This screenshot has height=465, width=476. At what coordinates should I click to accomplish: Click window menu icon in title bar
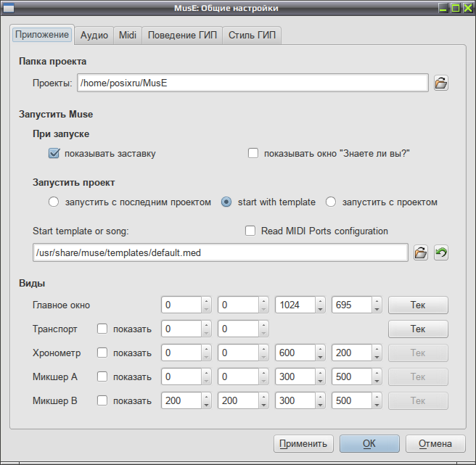click(x=9, y=8)
